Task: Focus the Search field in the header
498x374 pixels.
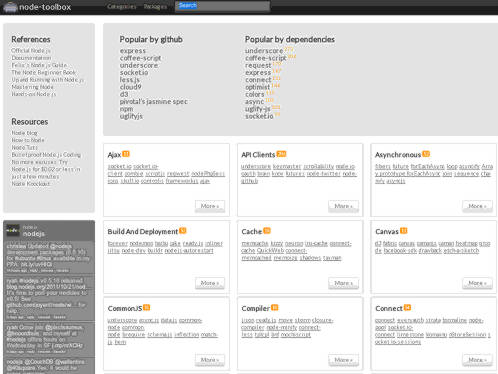Action: coord(222,6)
